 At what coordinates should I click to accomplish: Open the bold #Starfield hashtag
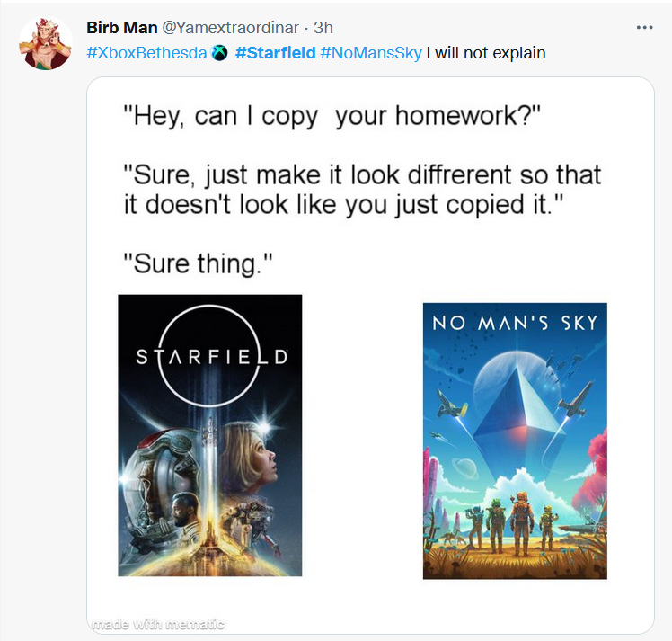(275, 53)
